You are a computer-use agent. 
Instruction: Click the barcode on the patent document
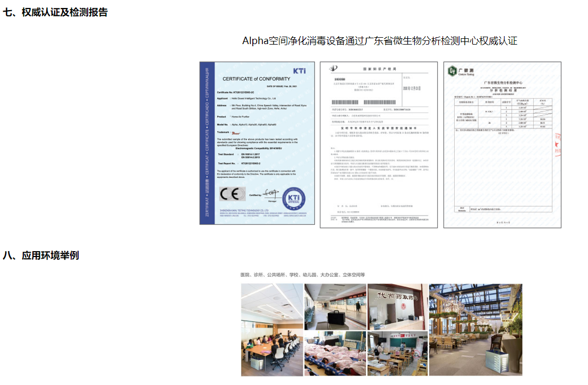(363, 102)
